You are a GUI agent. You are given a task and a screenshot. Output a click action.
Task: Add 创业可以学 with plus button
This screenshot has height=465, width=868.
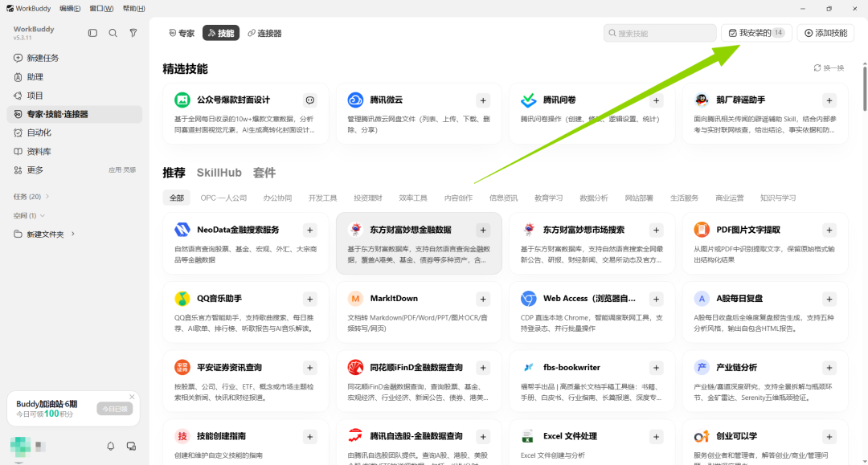[829, 437]
